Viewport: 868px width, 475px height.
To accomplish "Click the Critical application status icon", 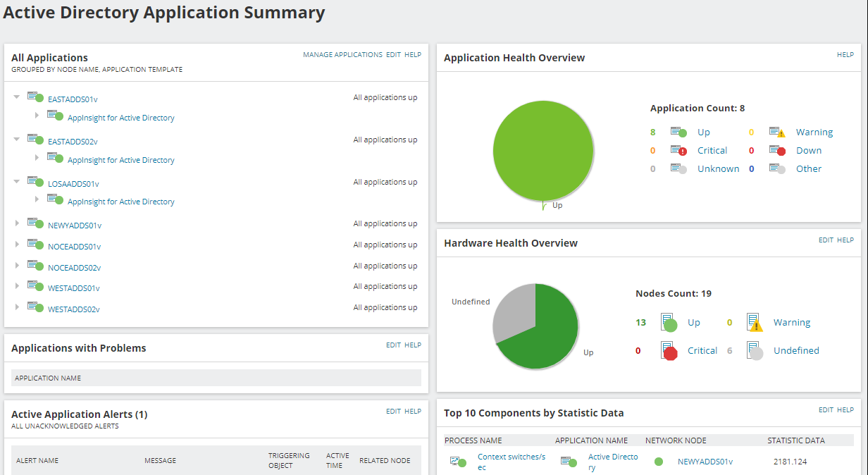I will point(678,150).
